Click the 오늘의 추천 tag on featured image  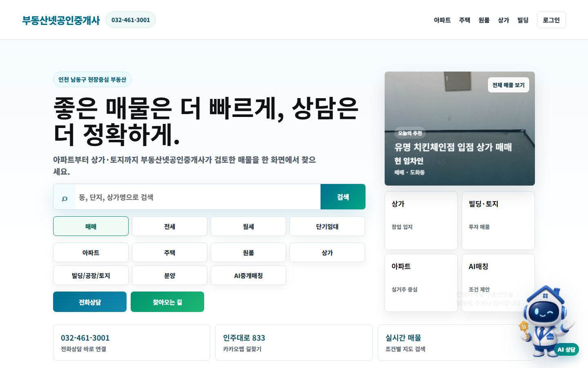tap(410, 133)
